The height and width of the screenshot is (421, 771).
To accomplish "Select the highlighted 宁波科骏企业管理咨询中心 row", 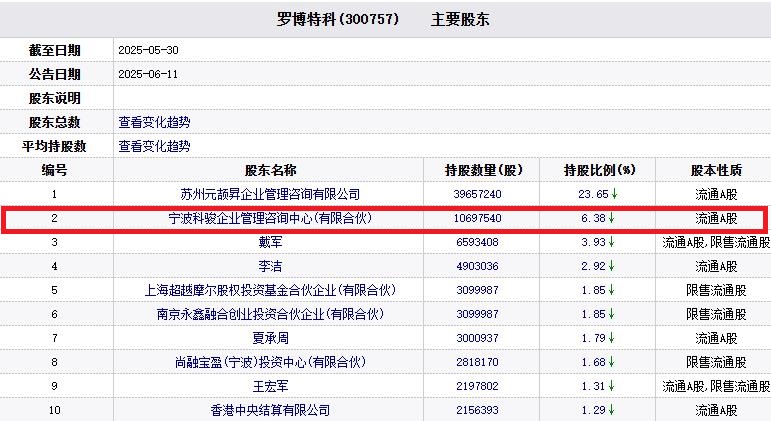I will [x=270, y=218].
